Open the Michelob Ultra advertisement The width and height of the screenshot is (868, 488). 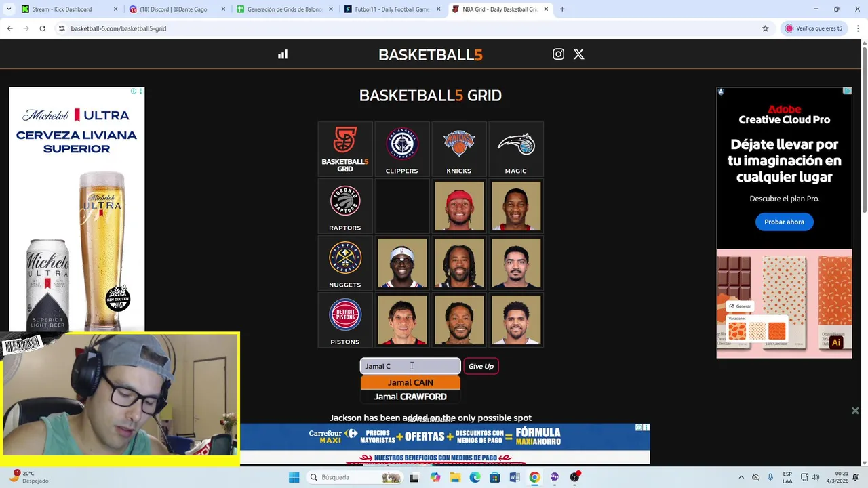click(77, 210)
